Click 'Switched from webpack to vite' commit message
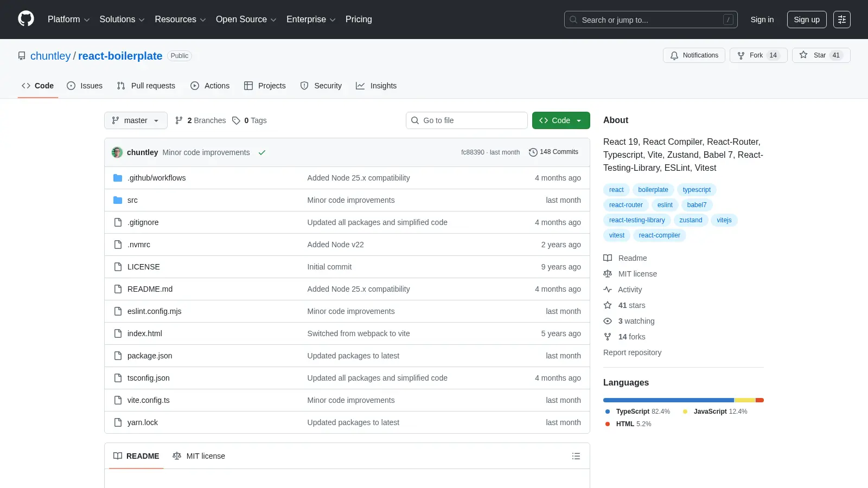The width and height of the screenshot is (868, 488). coord(359,333)
